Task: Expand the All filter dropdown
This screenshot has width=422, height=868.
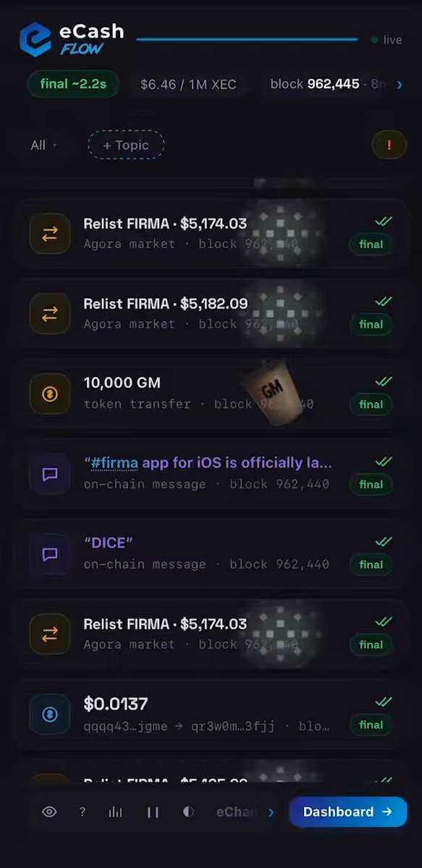Action: click(x=43, y=145)
